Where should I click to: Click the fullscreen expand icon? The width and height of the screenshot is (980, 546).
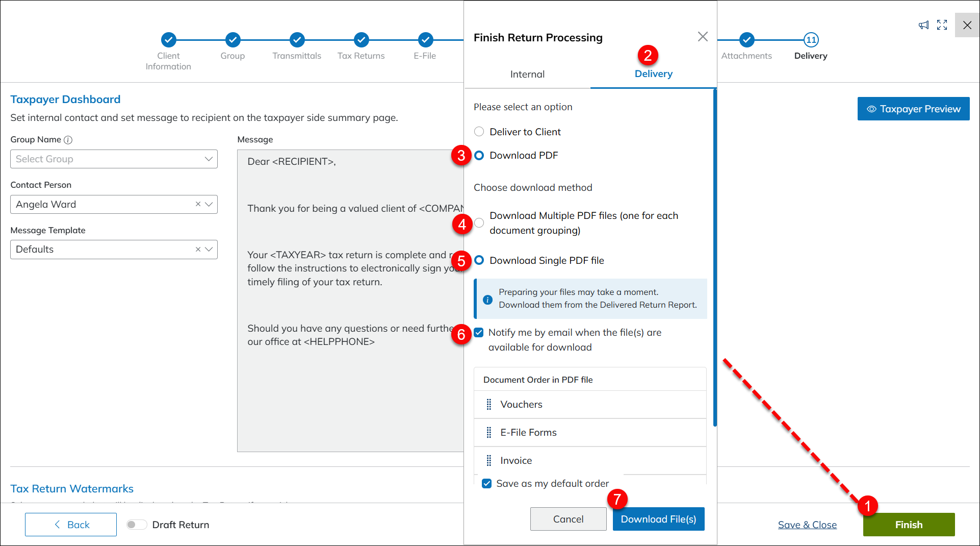[x=942, y=25]
